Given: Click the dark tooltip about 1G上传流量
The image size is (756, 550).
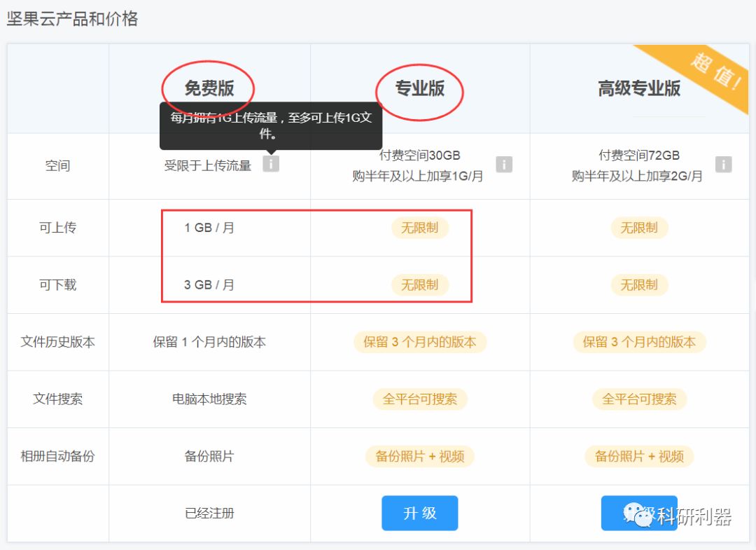Looking at the screenshot, I should pos(271,125).
